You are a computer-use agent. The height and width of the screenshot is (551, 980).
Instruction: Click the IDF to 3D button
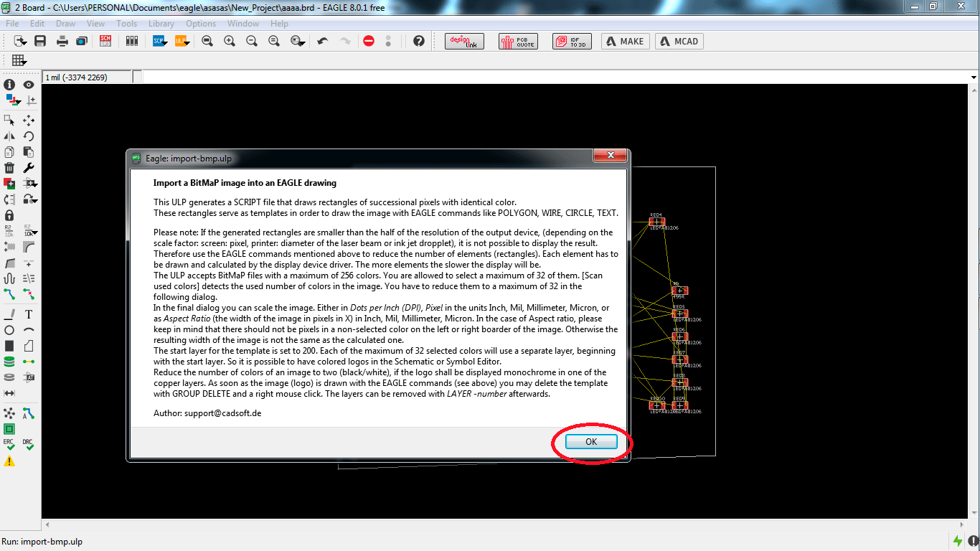coord(572,42)
